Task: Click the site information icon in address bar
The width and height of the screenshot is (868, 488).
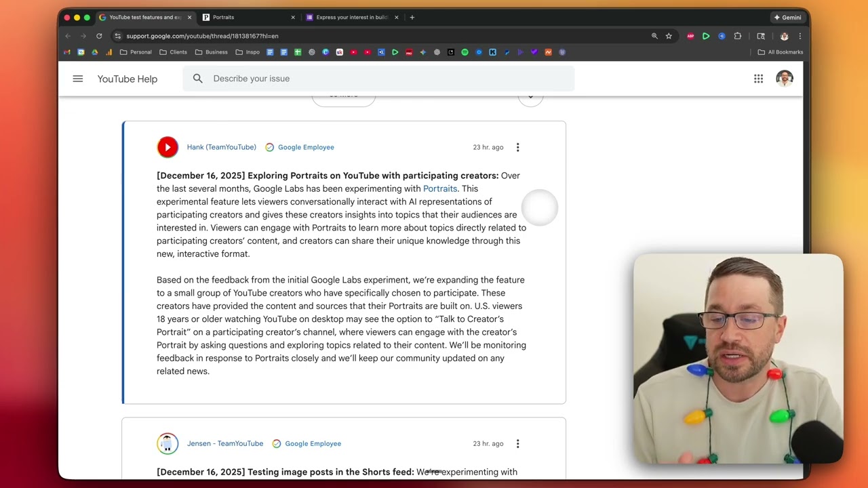Action: [x=117, y=36]
